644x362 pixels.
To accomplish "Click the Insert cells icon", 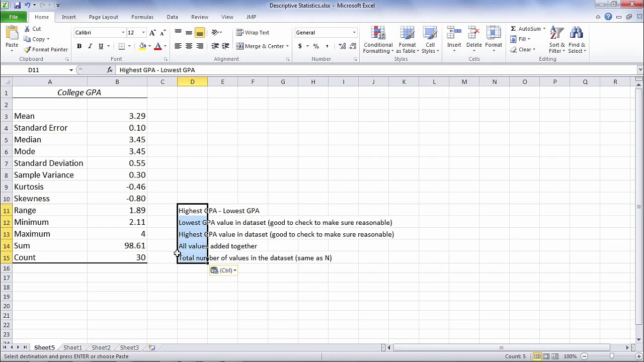I will [454, 33].
